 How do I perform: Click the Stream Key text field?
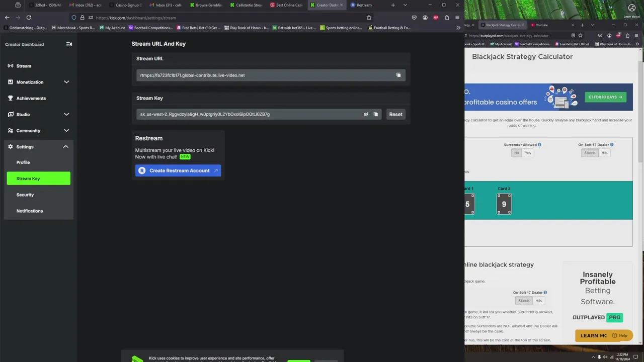[x=259, y=114]
